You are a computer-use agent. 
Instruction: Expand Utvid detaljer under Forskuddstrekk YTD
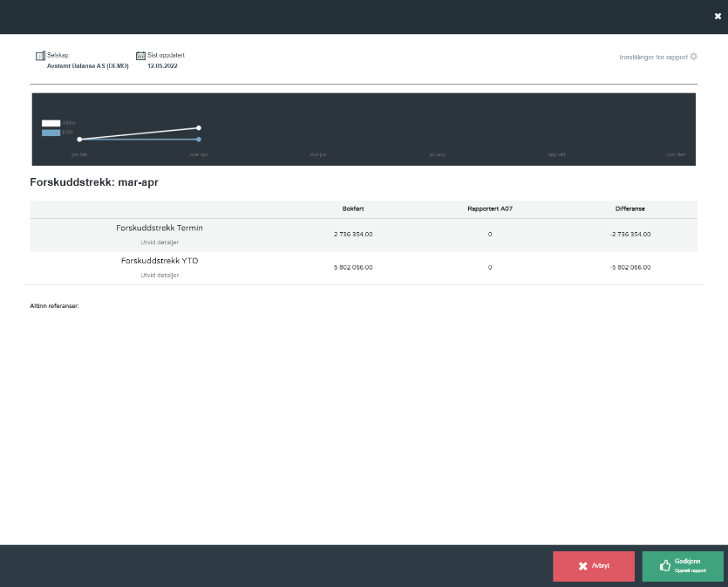(x=160, y=275)
